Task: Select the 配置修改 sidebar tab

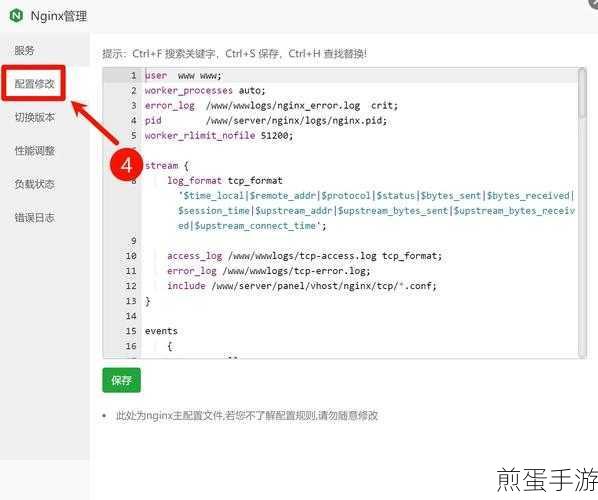Action: tap(34, 84)
